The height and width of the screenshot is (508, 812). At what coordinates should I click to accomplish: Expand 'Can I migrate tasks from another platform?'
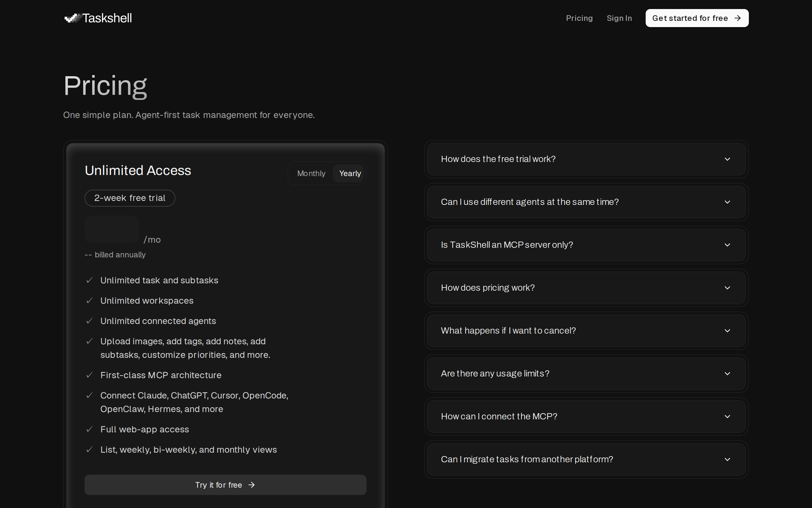tap(586, 459)
